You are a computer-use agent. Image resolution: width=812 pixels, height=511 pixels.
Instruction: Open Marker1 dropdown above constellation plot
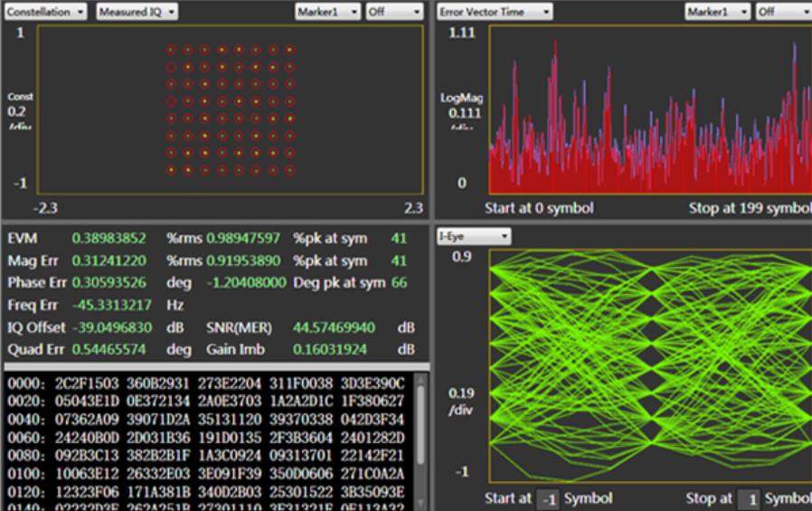point(327,11)
